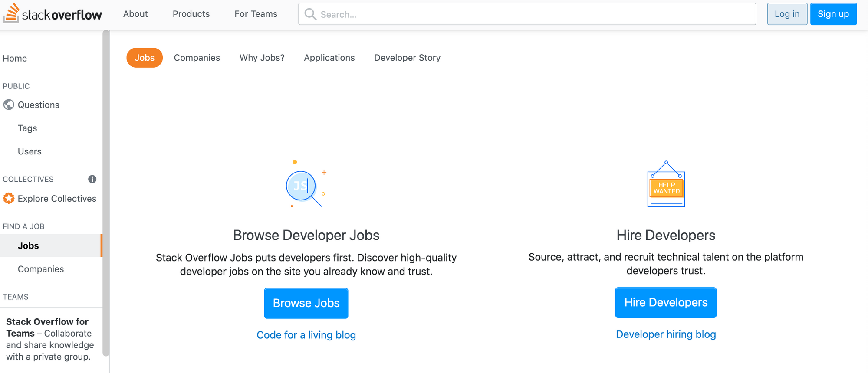This screenshot has width=868, height=373.
Task: Open the About page
Action: pos(135,14)
